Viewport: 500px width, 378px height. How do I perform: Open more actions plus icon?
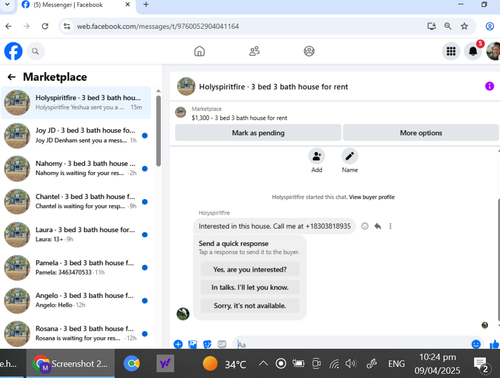(178, 344)
